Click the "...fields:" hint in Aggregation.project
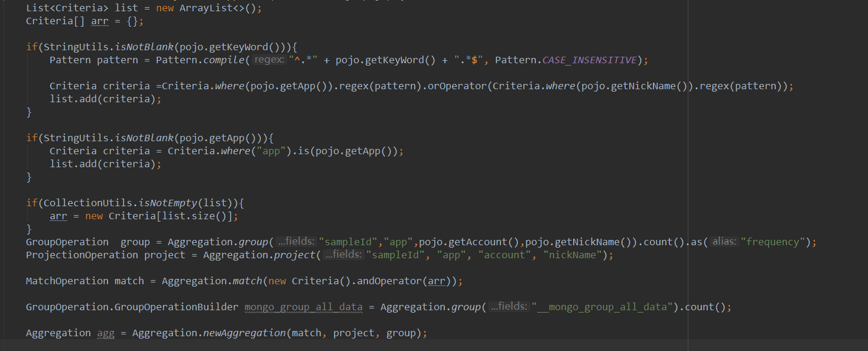Screen dimensions: 868x351 343,255
